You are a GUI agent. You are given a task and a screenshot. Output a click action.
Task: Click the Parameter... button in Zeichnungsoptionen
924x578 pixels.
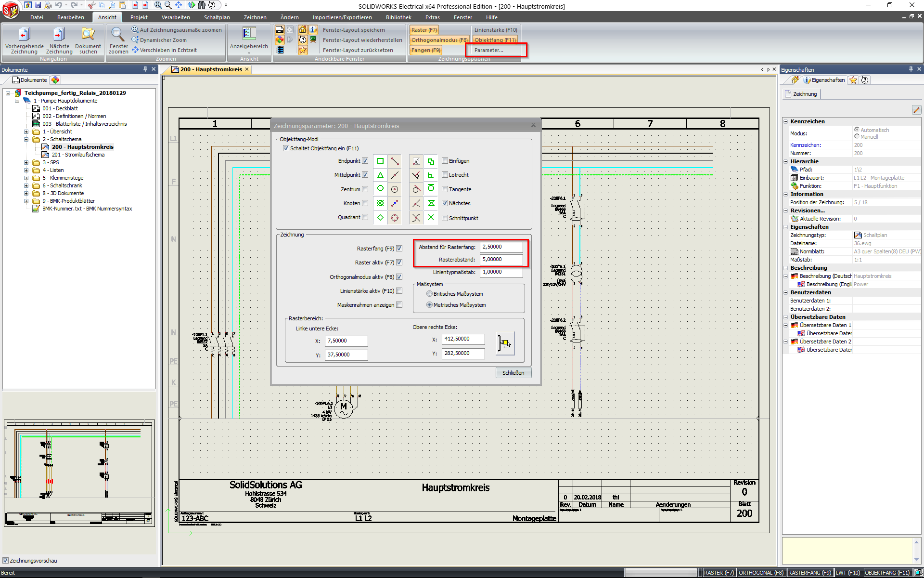point(488,50)
